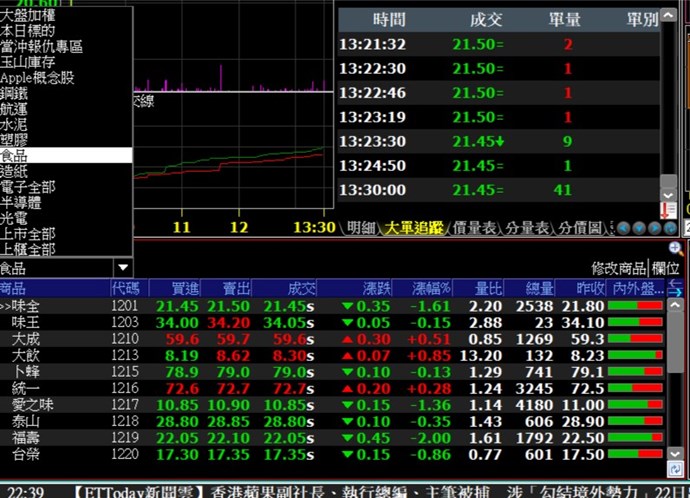The height and width of the screenshot is (498, 690).
Task: Open the 食品 category combo box arrow
Action: (123, 268)
